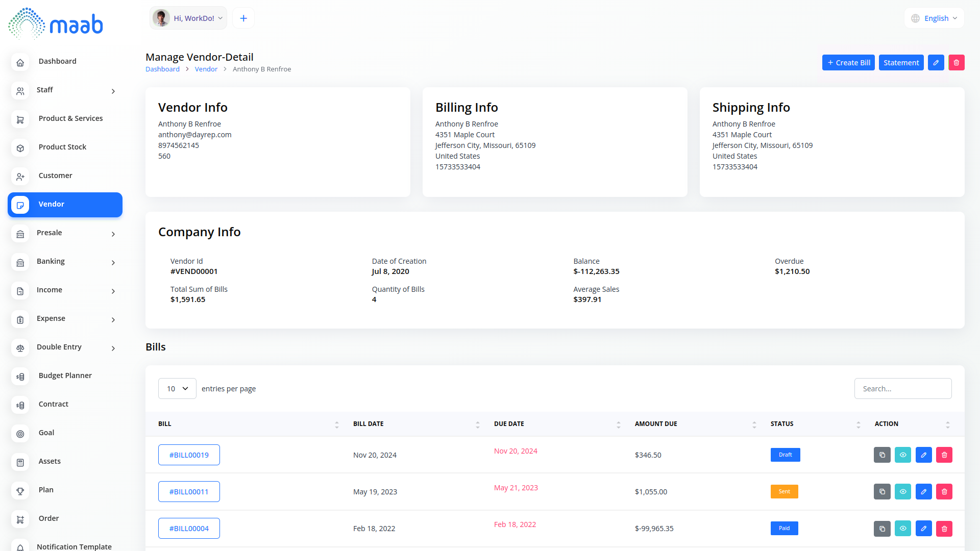Select Budget Planner in the sidebar
This screenshot has height=551, width=980.
click(65, 375)
